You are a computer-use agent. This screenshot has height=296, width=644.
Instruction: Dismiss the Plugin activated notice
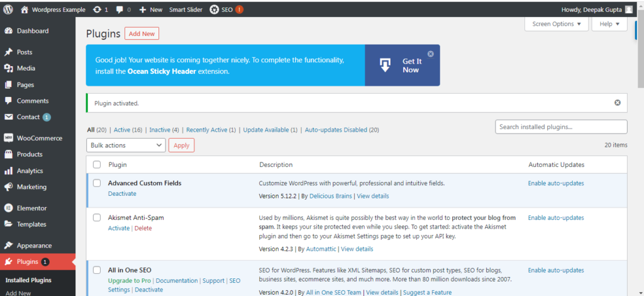pos(617,103)
